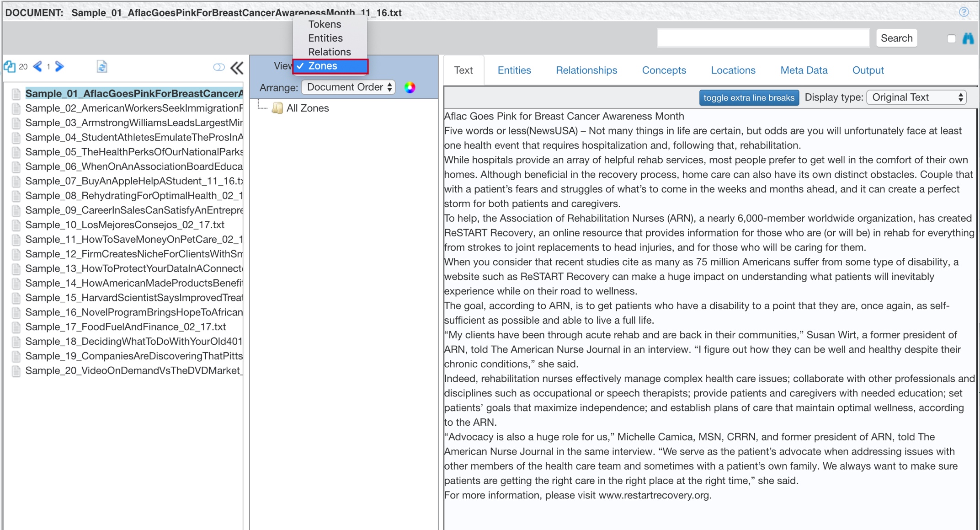
Task: Click the All Zones folder icon
Action: (x=277, y=108)
